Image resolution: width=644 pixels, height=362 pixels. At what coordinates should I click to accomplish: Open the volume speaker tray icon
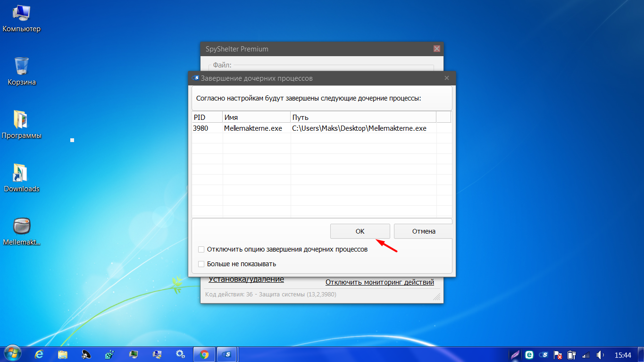pyautogui.click(x=601, y=354)
